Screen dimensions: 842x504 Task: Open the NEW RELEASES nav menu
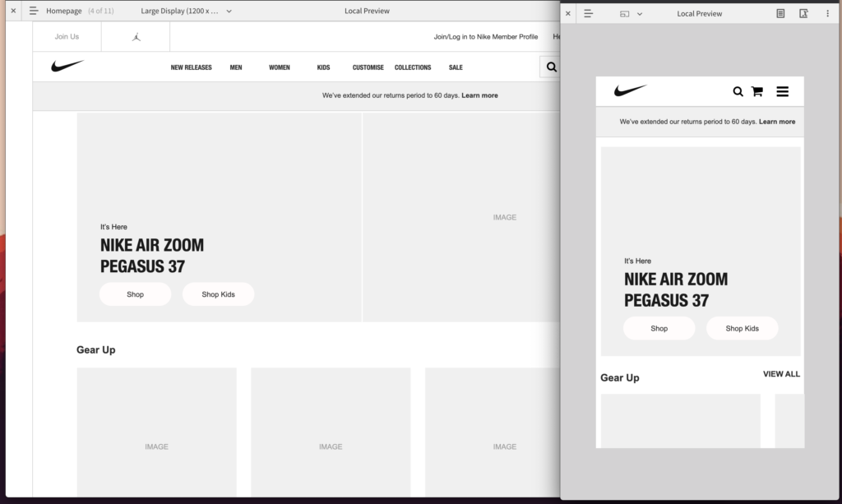pos(191,67)
